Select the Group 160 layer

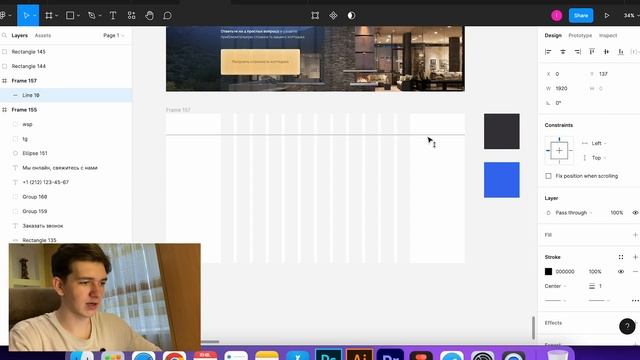(66, 197)
